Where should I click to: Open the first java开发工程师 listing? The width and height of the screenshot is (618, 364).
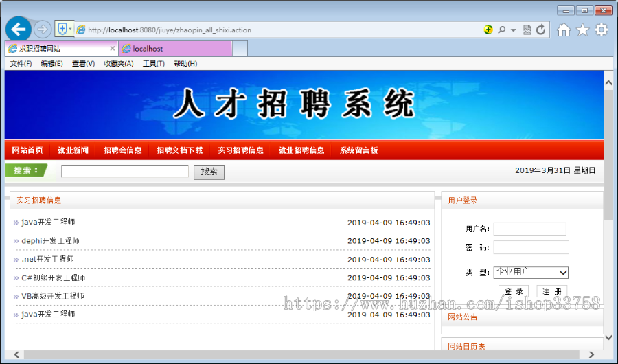[48, 222]
